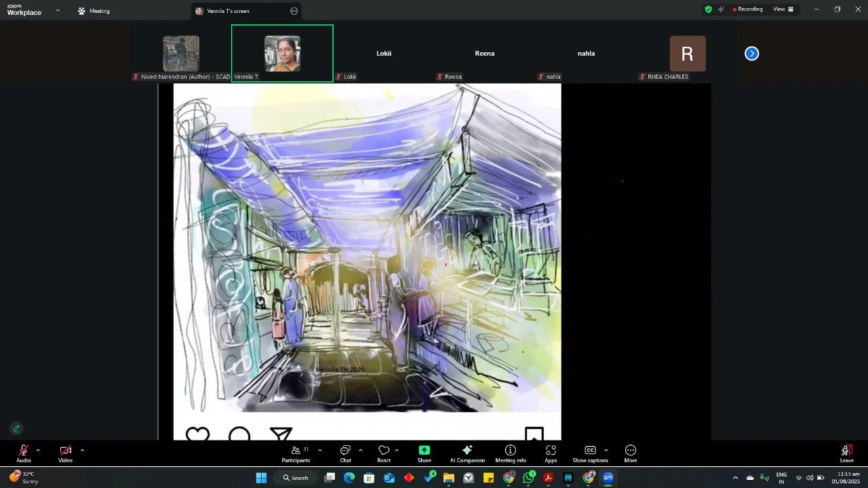Show next participants with the blue arrow

(751, 54)
